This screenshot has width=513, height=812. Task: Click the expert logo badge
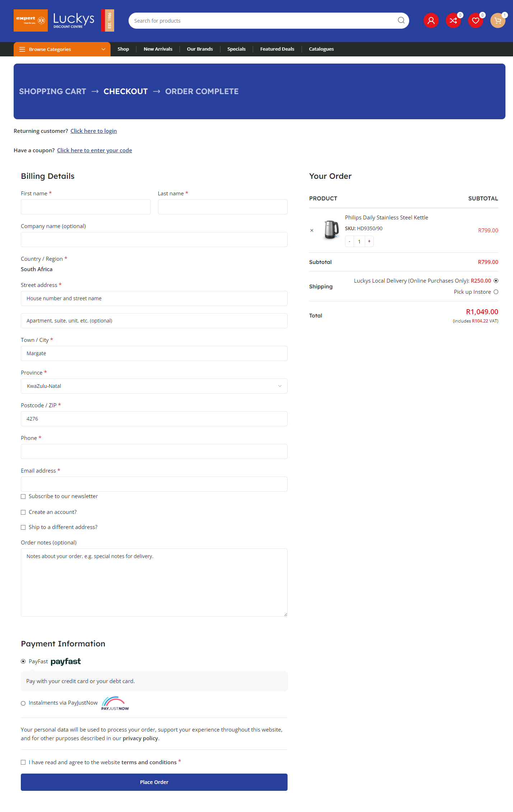pyautogui.click(x=31, y=20)
